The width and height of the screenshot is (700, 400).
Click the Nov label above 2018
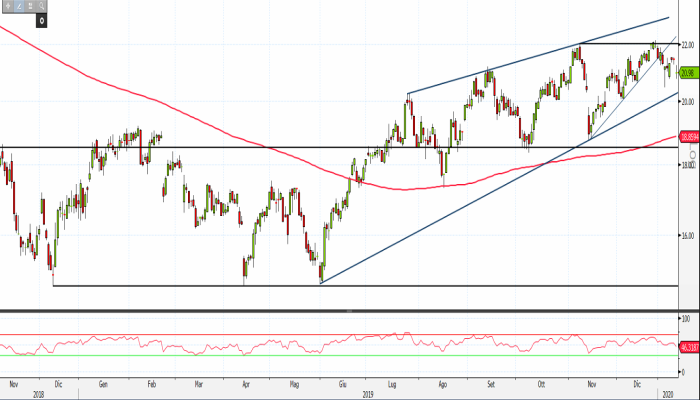[x=14, y=384]
